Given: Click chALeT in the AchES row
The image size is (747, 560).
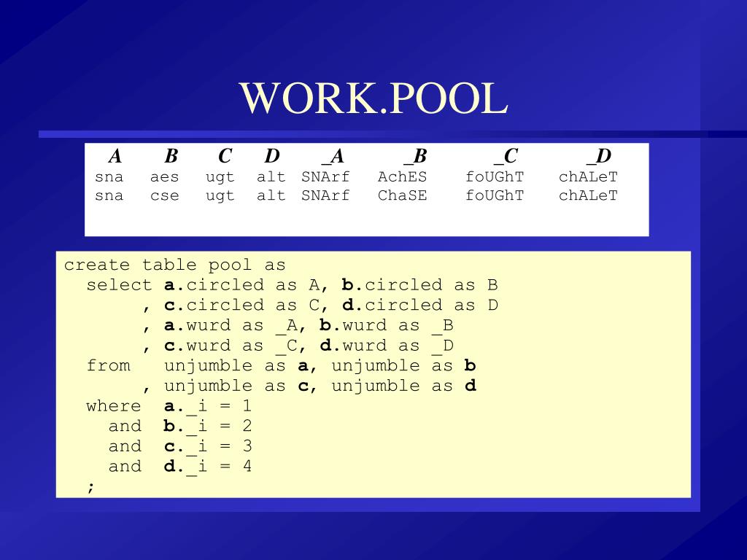Looking at the screenshot, I should 588,176.
